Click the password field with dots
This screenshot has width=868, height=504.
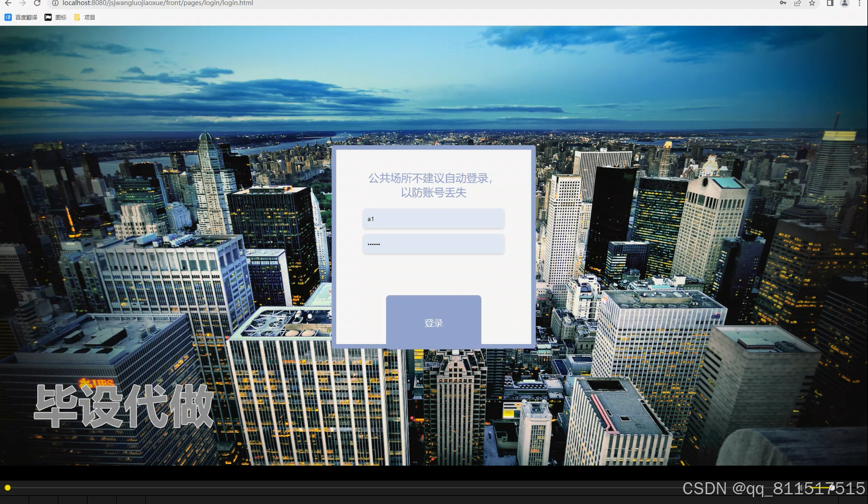433,244
